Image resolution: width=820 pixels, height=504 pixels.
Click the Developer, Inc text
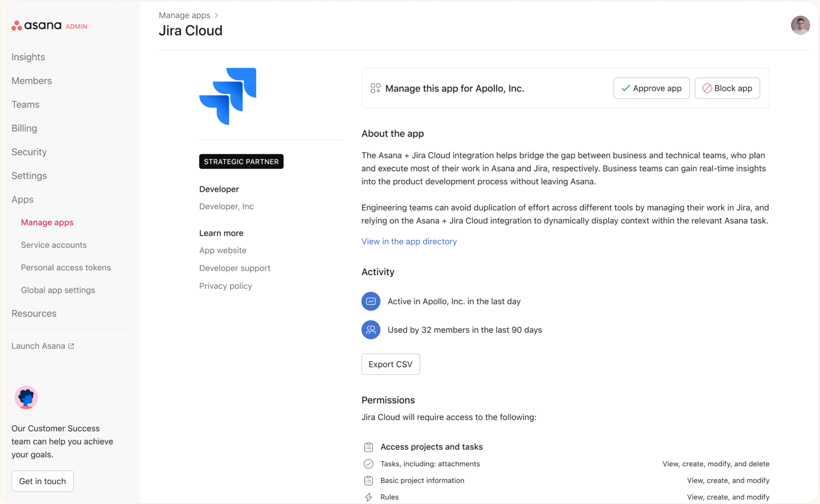tap(226, 207)
